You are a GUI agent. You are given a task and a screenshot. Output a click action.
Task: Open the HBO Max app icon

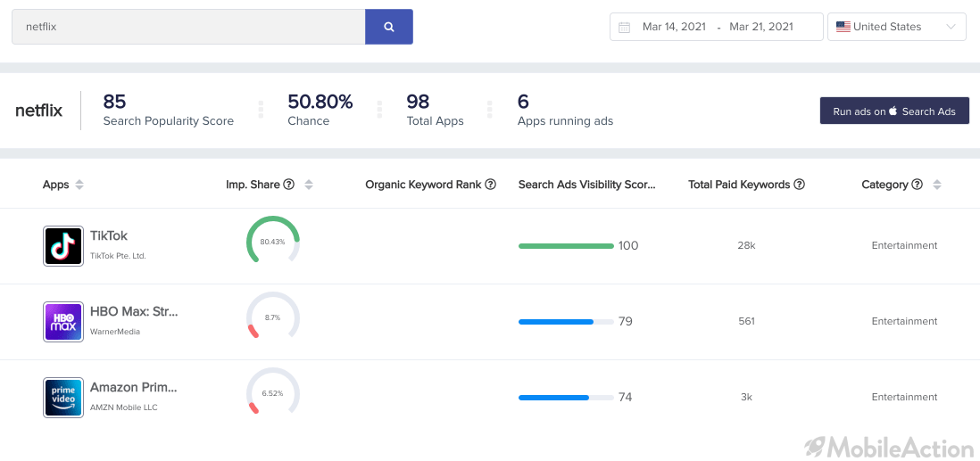pos(63,322)
